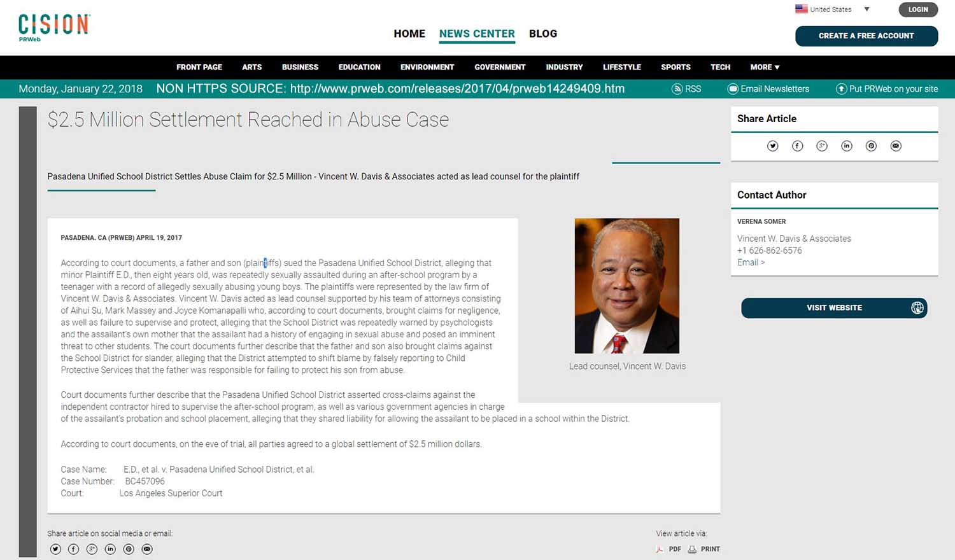Click CREATE A FREE ACCOUNT button
955x560 pixels.
867,36
